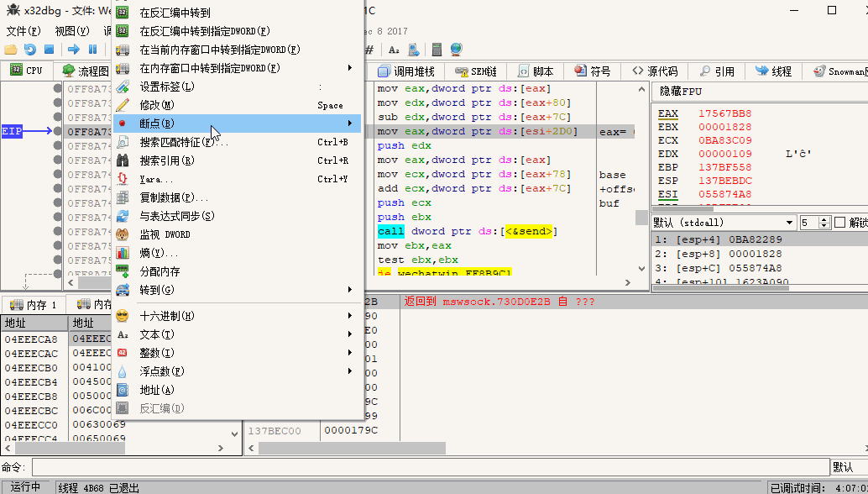This screenshot has width=868, height=494.
Task: Click the Yara icon in the context menu
Action: coord(123,179)
